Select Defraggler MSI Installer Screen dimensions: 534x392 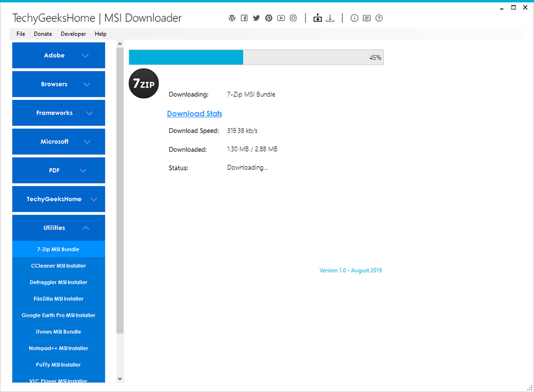point(59,283)
